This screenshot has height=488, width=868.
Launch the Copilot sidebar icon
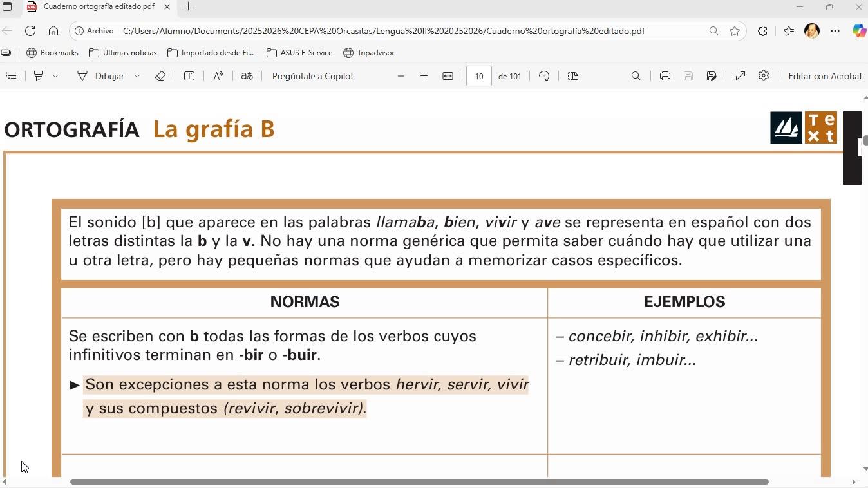click(x=859, y=31)
